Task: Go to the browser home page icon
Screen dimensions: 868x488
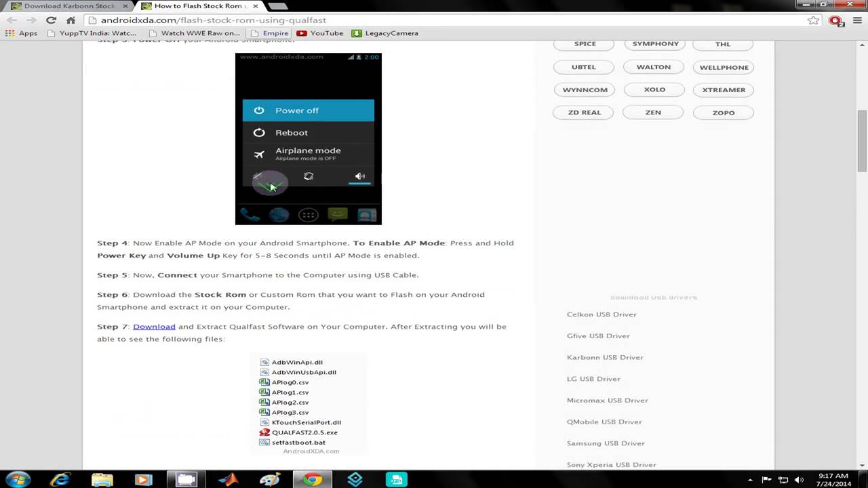Action: (x=71, y=20)
